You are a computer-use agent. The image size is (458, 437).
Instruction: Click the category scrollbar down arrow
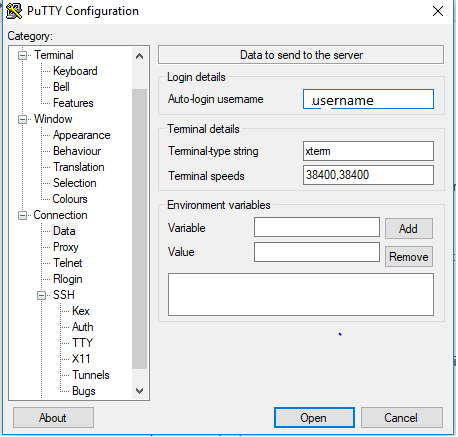140,391
